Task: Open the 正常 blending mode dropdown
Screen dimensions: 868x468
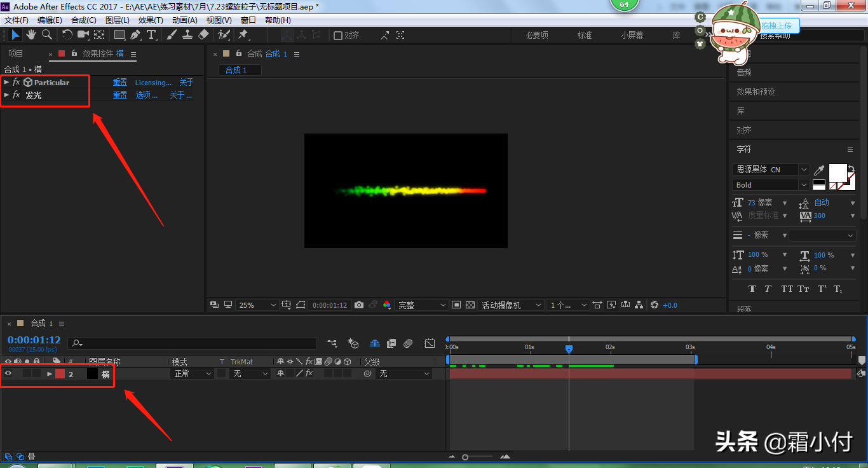Action: (192, 374)
